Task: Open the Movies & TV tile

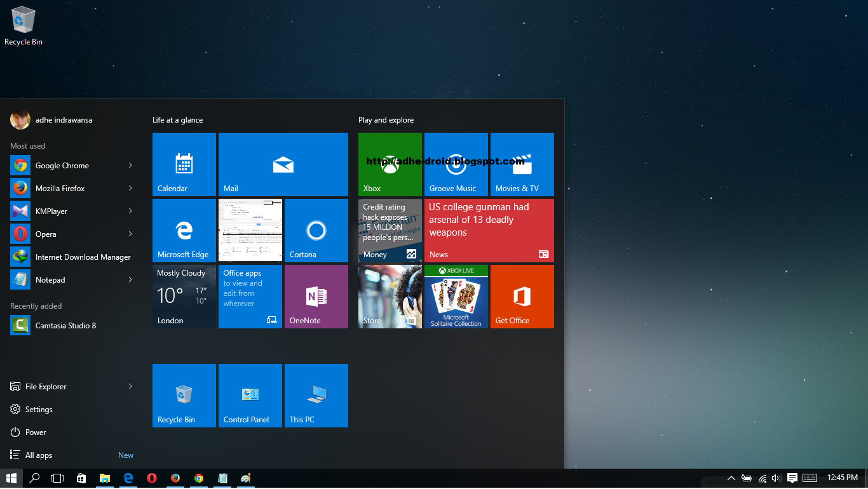Action: pos(522,164)
